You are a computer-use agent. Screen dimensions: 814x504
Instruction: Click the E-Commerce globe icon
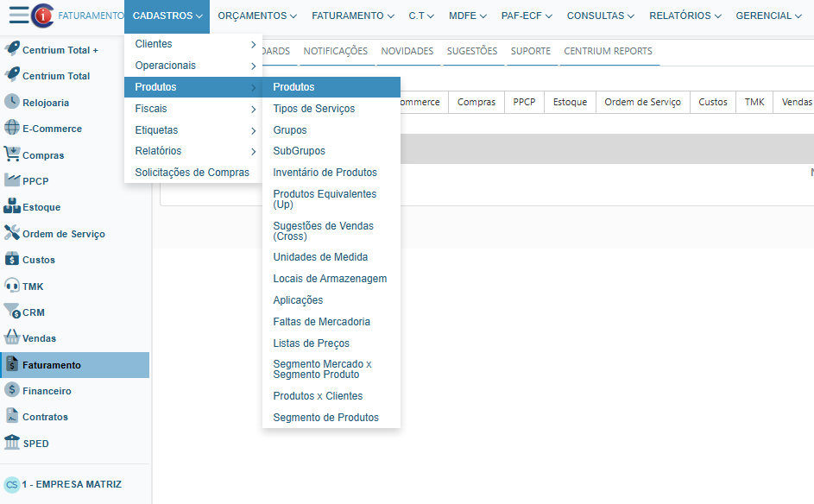point(12,129)
